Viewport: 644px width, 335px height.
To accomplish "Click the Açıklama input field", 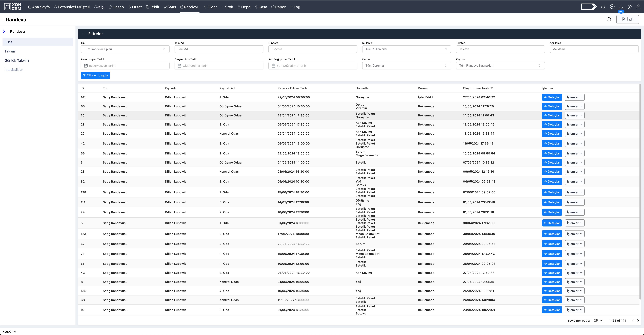I will (594, 49).
